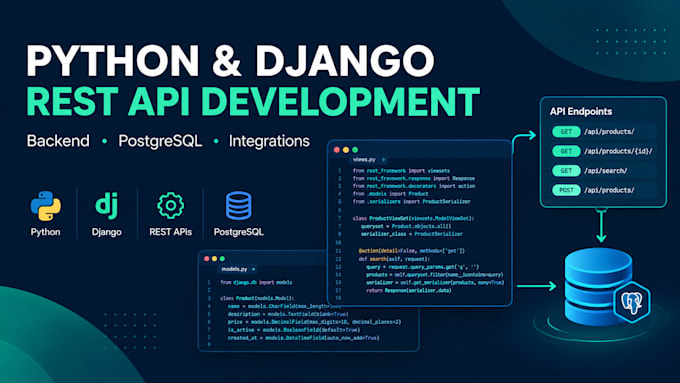Click the large blue database cylinder
This screenshot has height=383, width=680.
point(598,286)
